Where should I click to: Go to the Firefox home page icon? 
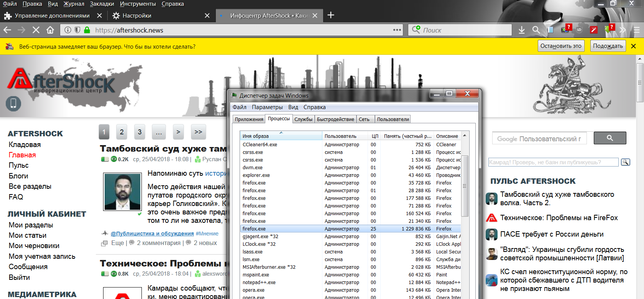coord(50,30)
